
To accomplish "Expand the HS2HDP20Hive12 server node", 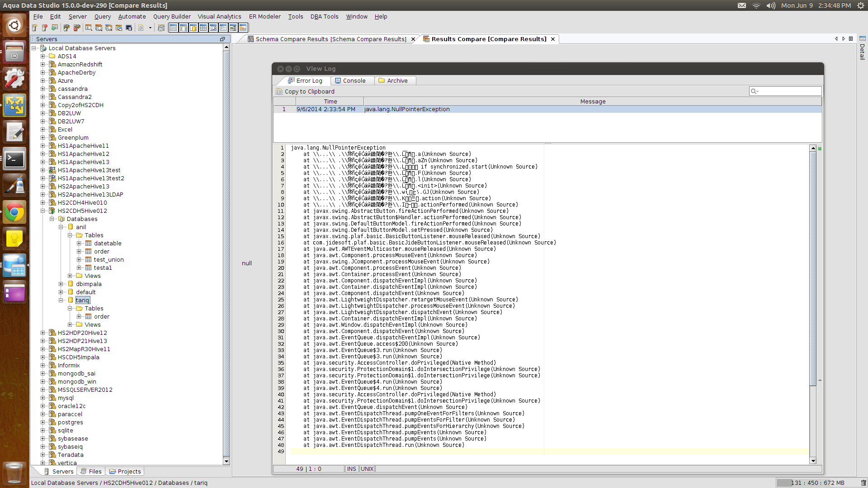I will tap(43, 333).
